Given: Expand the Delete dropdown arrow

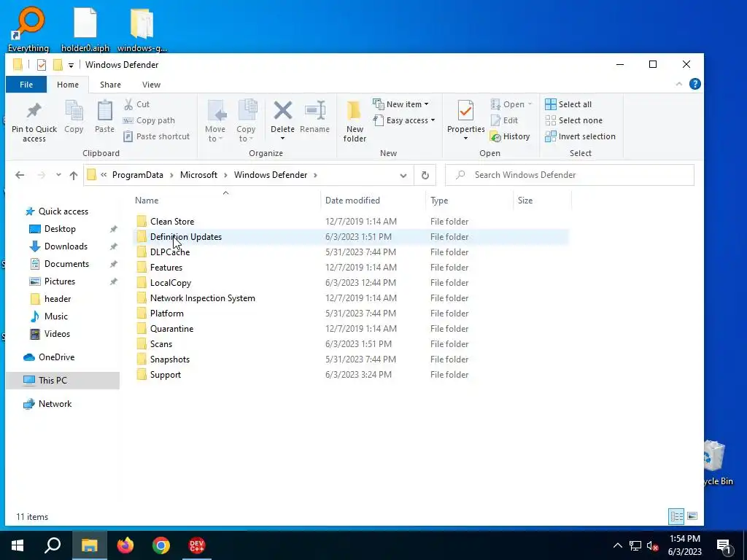Looking at the screenshot, I should click(282, 139).
